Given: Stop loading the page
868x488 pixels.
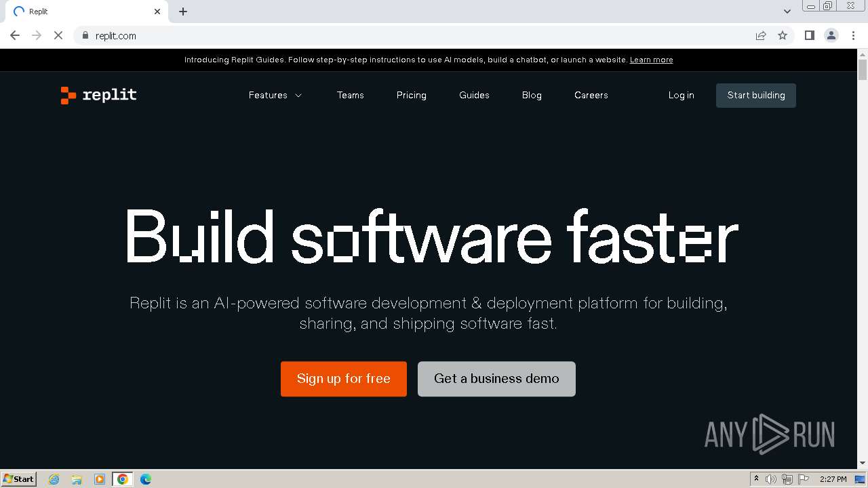Looking at the screenshot, I should 58,35.
